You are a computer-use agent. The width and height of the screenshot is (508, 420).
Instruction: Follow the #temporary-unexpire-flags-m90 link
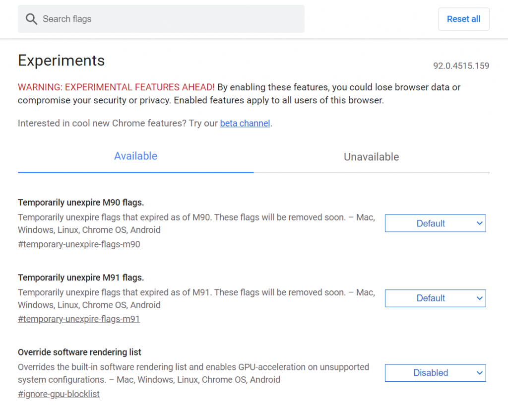click(x=79, y=244)
